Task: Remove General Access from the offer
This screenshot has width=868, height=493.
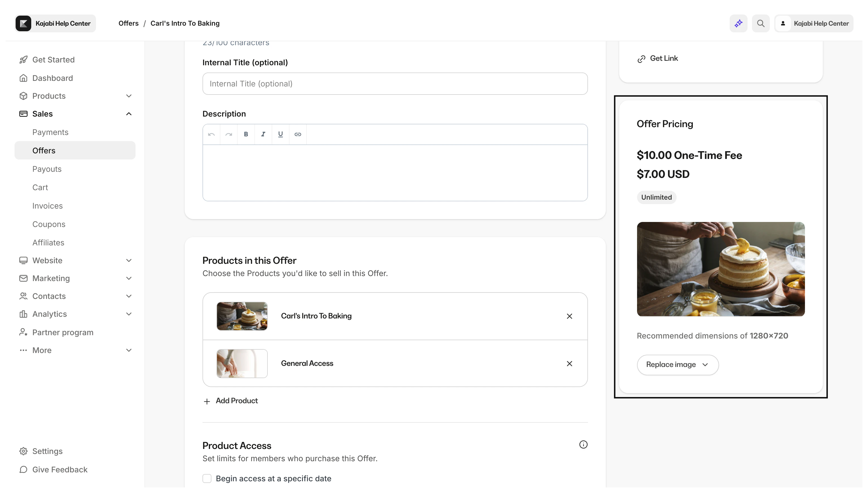Action: click(569, 363)
